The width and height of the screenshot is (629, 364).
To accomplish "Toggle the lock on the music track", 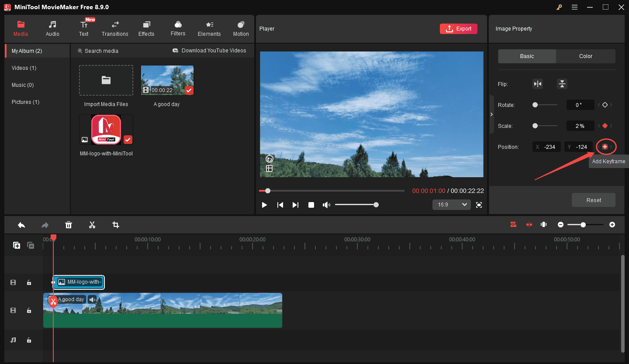I will 29,340.
